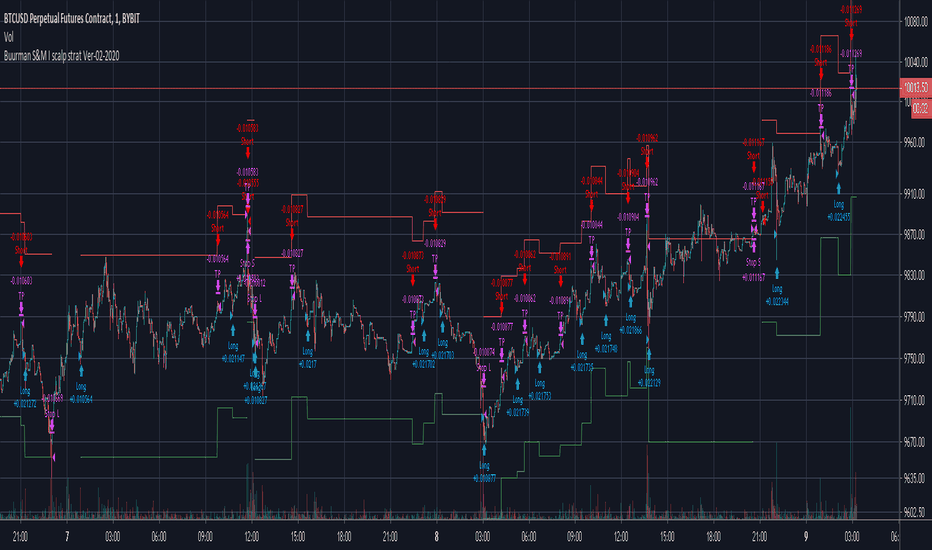The image size is (932, 550).
Task: Click the date label 8 on time axis
Action: 436,536
